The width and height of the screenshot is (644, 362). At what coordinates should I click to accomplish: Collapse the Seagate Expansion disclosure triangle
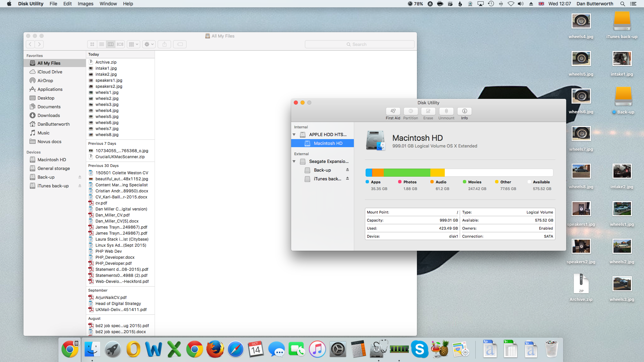(x=294, y=161)
